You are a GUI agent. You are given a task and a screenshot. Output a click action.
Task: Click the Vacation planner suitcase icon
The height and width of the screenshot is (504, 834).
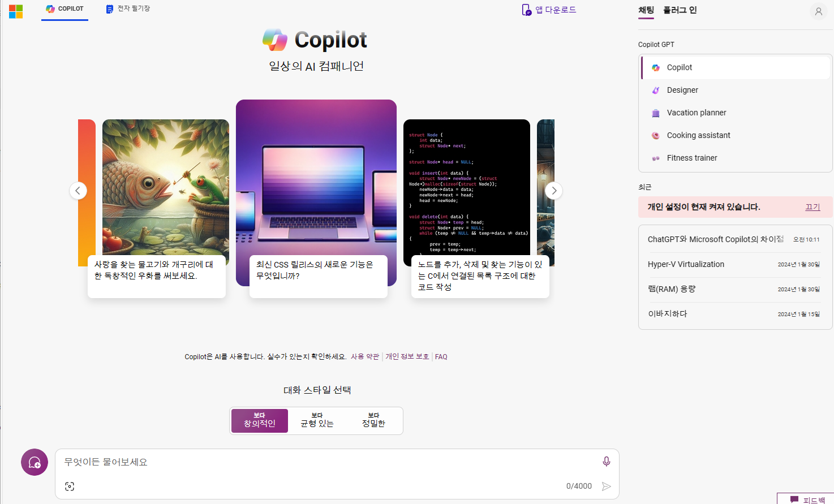point(656,113)
